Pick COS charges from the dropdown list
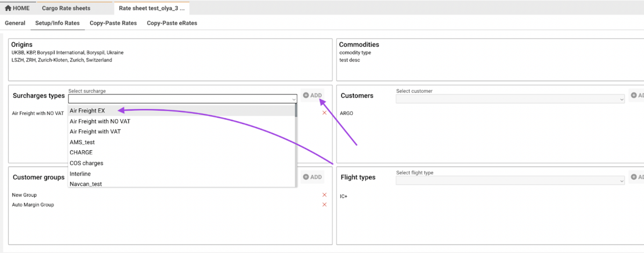This screenshot has height=253, width=644. pyautogui.click(x=86, y=163)
